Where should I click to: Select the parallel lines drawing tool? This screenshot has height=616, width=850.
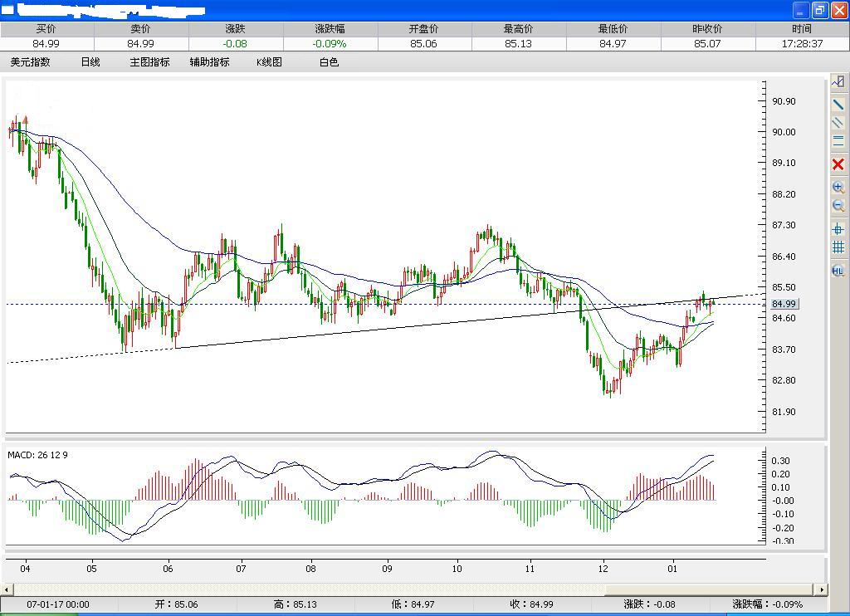pos(838,122)
